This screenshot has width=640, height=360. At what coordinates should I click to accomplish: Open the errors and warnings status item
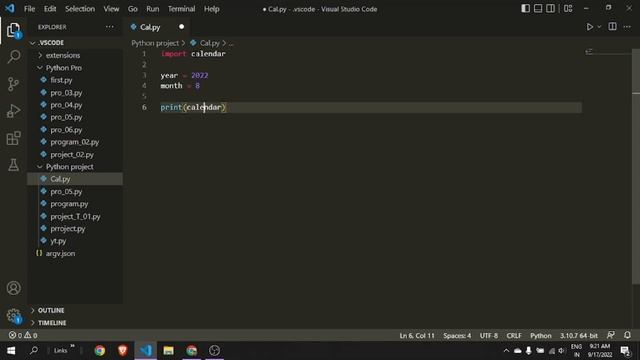click(x=23, y=336)
